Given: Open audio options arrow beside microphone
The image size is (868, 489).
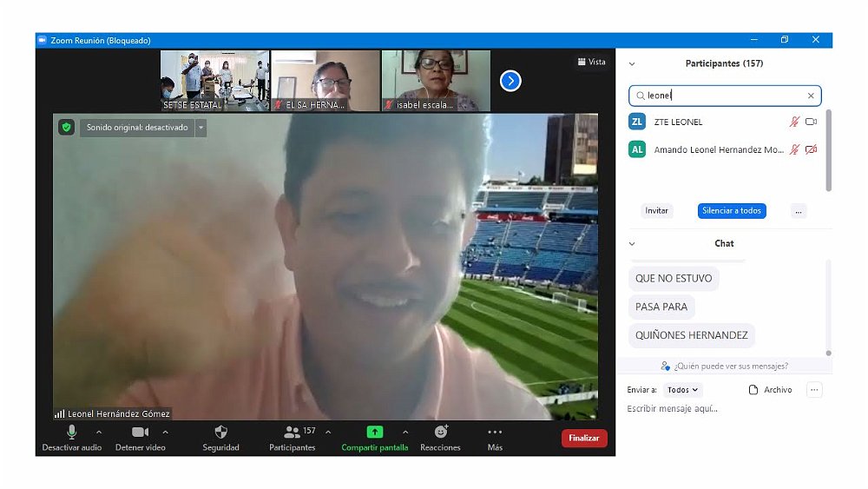Looking at the screenshot, I should pos(98,433).
